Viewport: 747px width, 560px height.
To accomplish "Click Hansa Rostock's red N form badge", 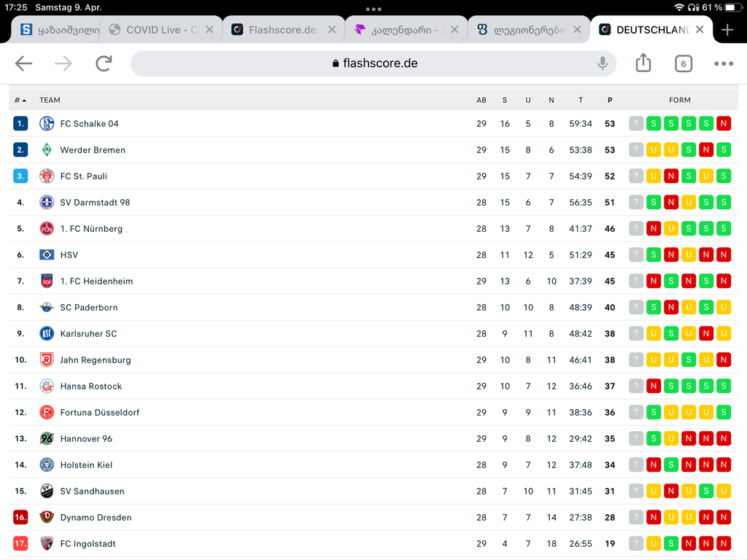I will (x=654, y=386).
